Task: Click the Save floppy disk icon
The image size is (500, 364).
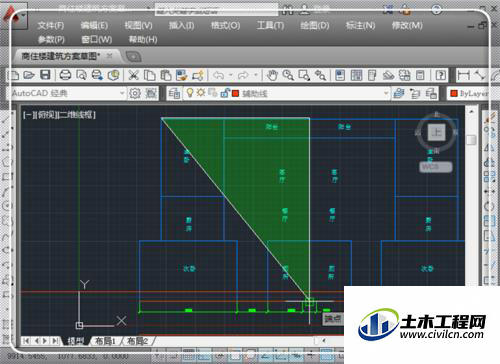Action: (x=45, y=75)
